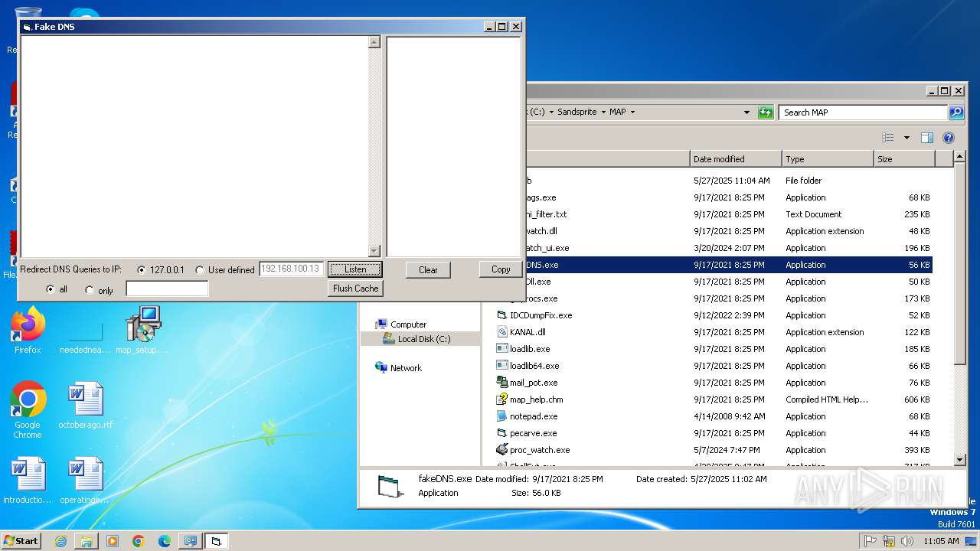This screenshot has height=551, width=980.
Task: Click the Explorer help icon
Action: 949,138
